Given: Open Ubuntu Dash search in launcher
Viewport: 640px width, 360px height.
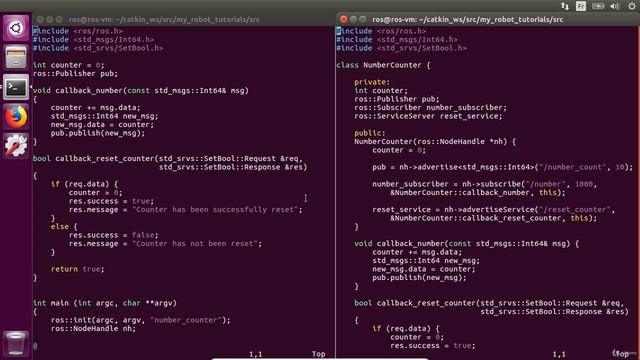Looking at the screenshot, I should (x=16, y=28).
